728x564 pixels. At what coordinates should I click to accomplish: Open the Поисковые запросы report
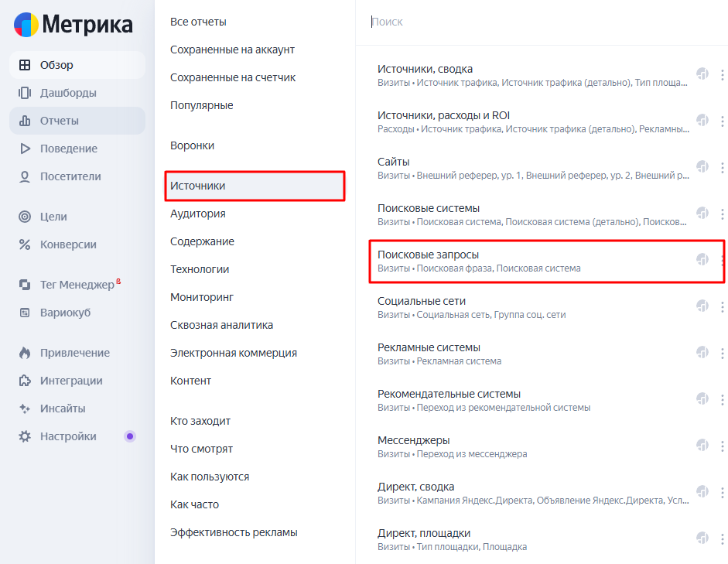pos(428,255)
